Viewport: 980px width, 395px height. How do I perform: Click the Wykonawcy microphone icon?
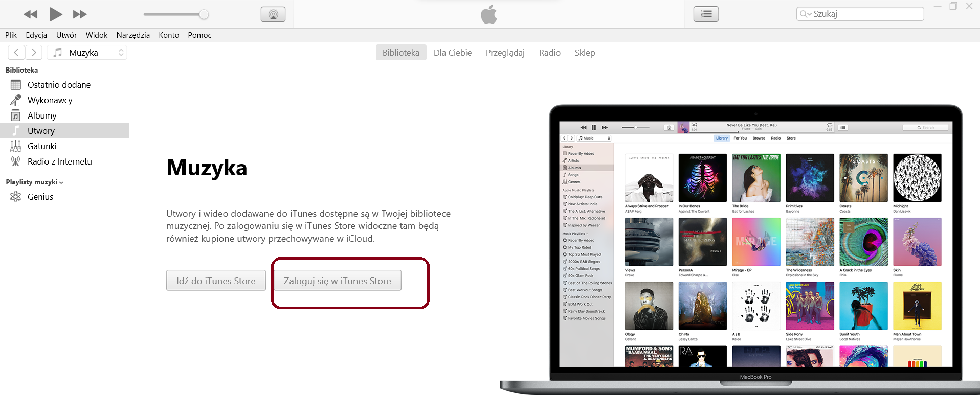[x=16, y=100]
